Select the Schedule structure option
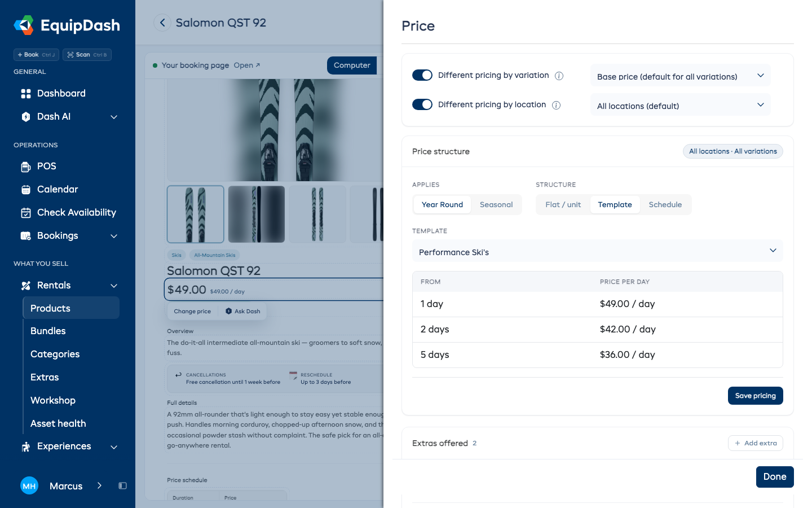Viewport: 812px width, 508px height. tap(665, 204)
